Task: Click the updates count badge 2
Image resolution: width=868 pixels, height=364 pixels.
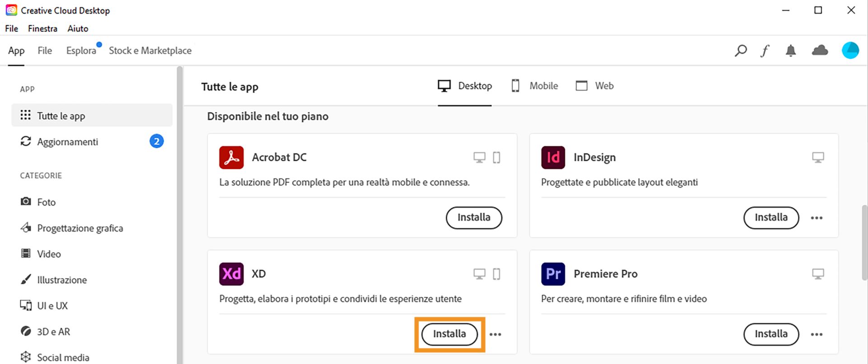Action: pyautogui.click(x=156, y=142)
